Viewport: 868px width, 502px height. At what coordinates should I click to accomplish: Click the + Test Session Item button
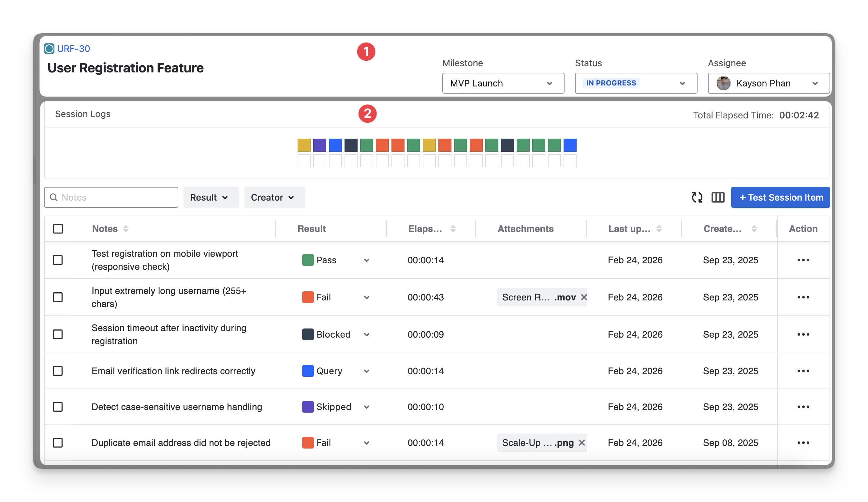click(780, 197)
